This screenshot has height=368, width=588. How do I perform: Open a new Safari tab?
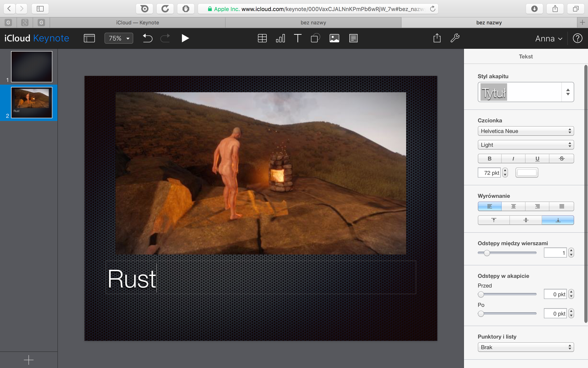click(582, 22)
